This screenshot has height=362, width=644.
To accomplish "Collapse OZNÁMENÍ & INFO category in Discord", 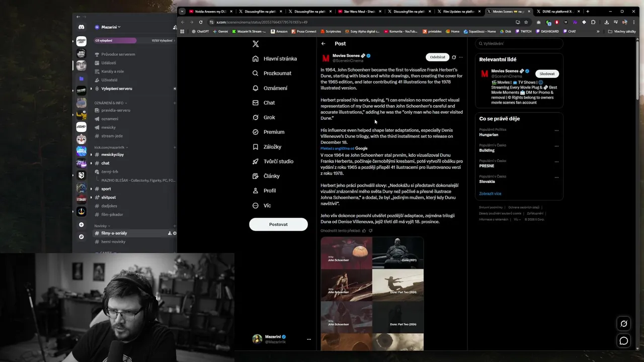I will tap(110, 103).
